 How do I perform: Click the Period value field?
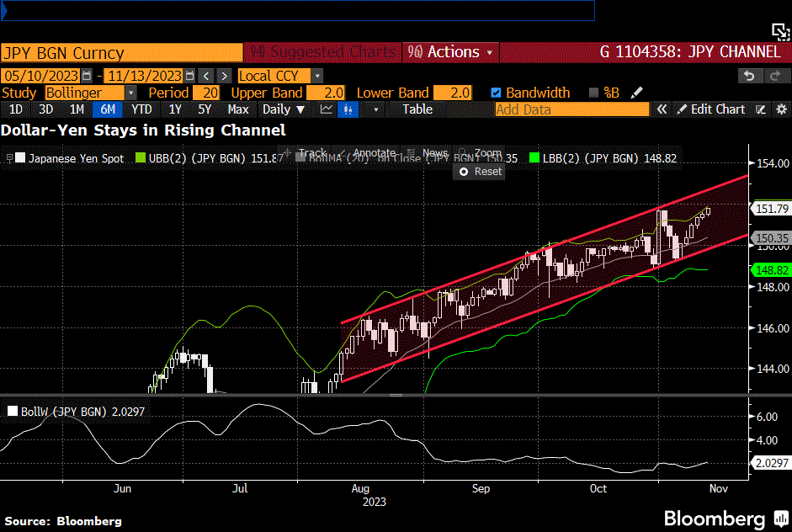[x=206, y=93]
